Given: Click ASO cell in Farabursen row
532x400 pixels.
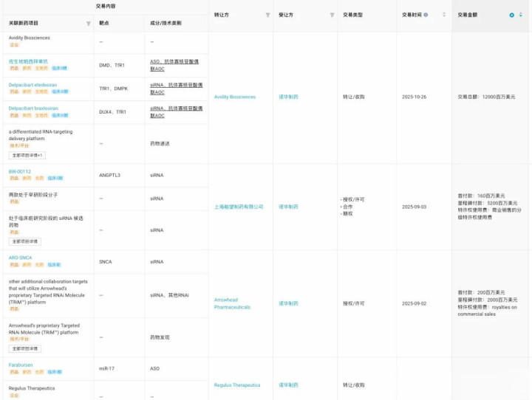Looking at the screenshot, I should click(154, 368).
